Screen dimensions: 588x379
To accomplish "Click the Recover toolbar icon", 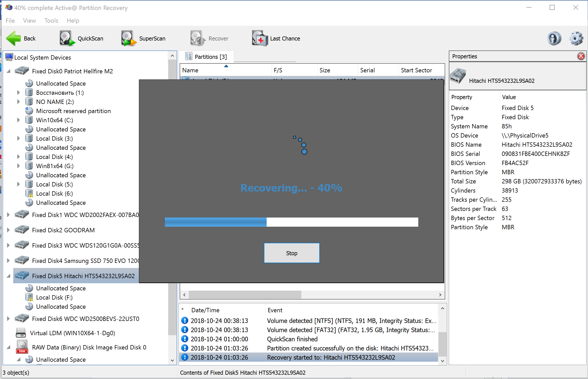I will coord(197,38).
